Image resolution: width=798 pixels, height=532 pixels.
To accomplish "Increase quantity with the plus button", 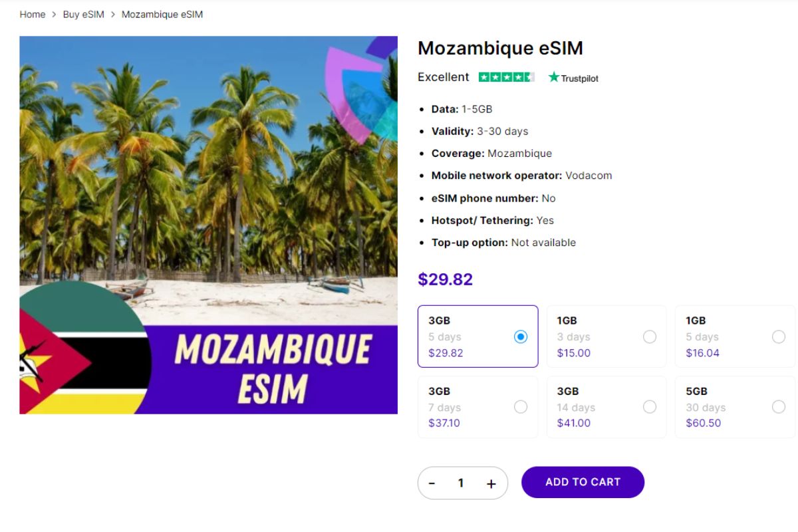I will (491, 483).
